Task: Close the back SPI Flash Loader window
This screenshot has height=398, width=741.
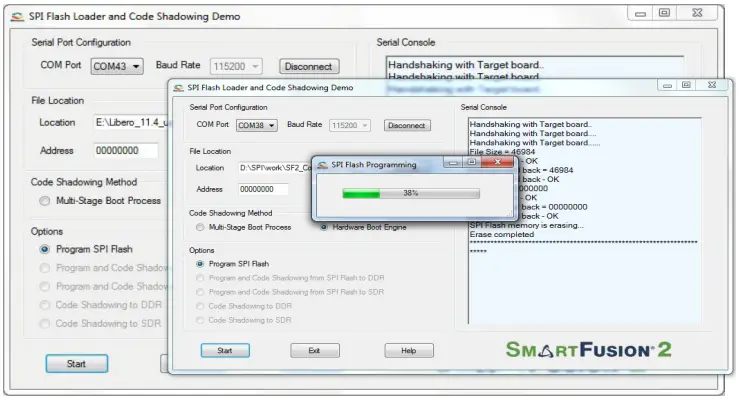Action: point(698,13)
